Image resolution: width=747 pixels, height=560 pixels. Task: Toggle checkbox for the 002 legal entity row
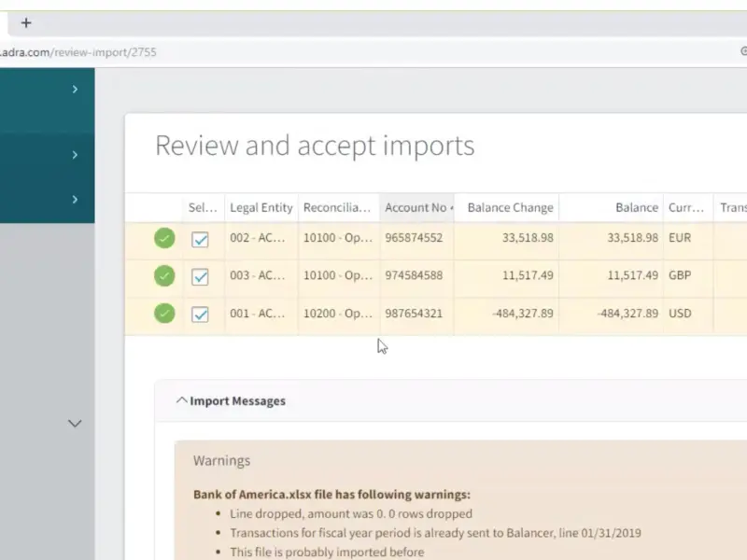coord(200,239)
